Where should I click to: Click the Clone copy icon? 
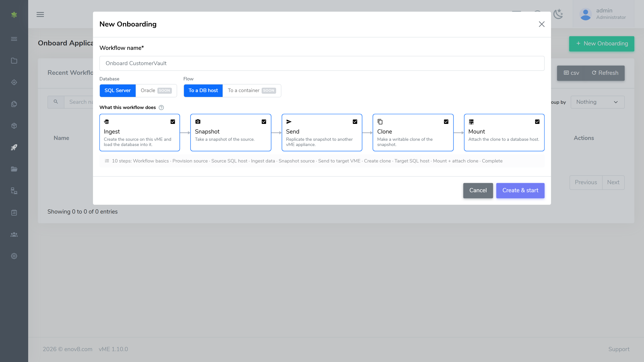380,122
